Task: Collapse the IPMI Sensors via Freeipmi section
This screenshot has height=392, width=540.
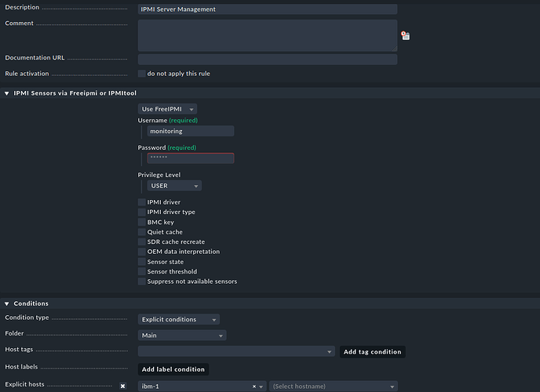Action: point(6,93)
